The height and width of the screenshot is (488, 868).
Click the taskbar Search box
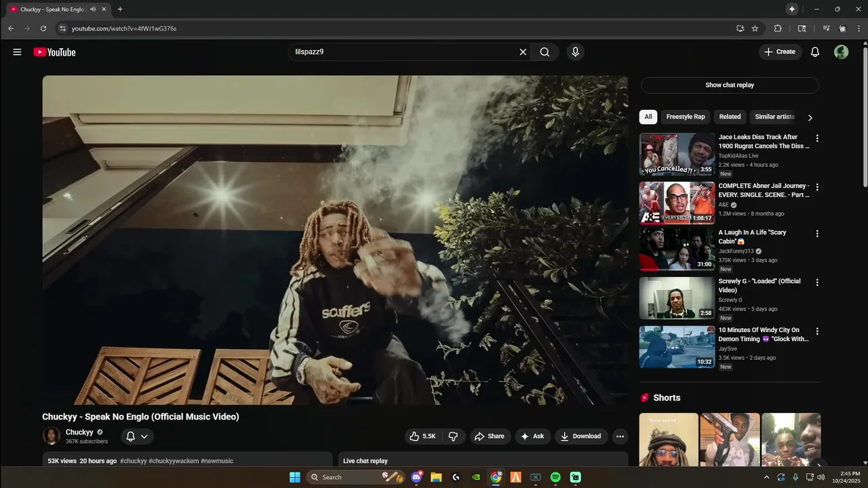pos(356,477)
